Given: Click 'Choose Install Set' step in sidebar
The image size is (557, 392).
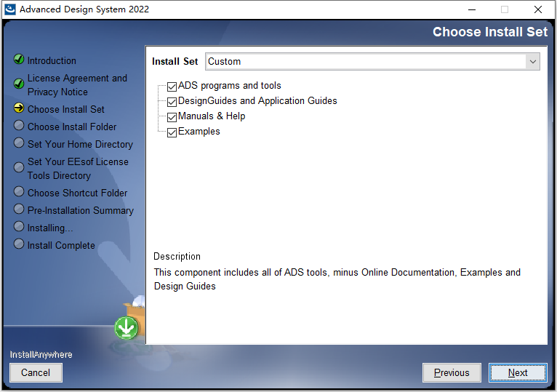Looking at the screenshot, I should pos(66,110).
